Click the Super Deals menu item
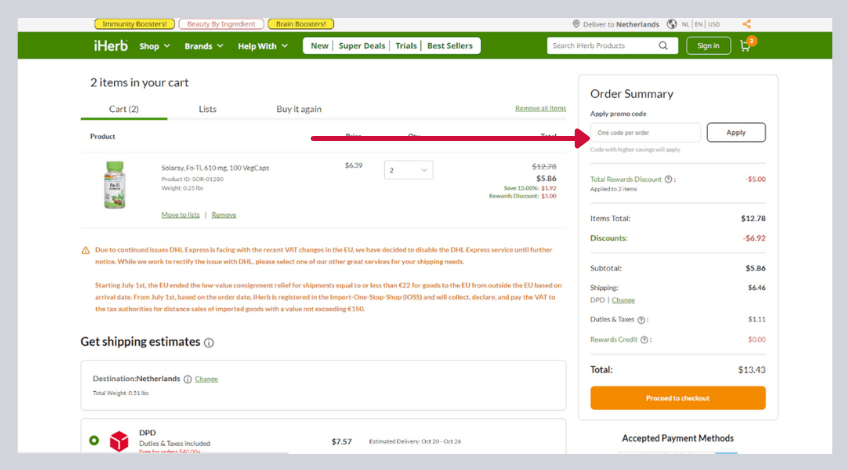847x470 pixels. point(363,46)
